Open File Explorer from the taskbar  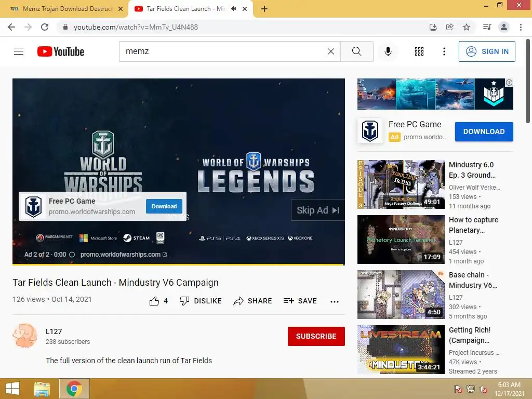tap(42, 389)
